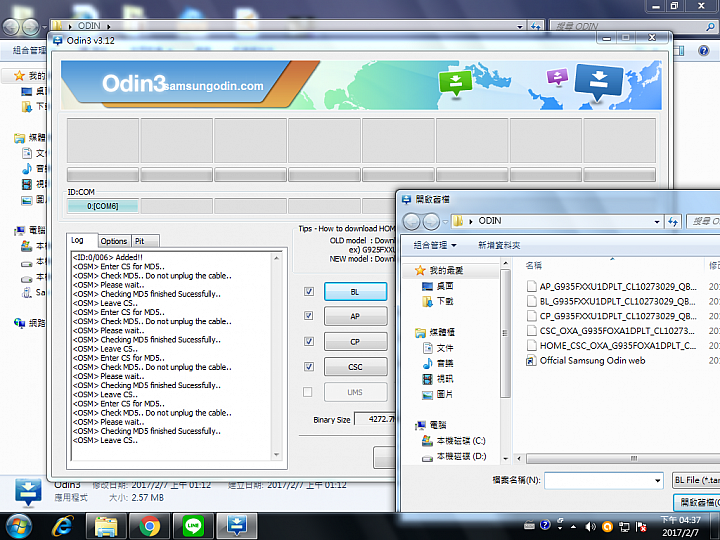Select Offcial Samsung Odin web shortcut icon
The width and height of the screenshot is (720, 540).
(531, 360)
